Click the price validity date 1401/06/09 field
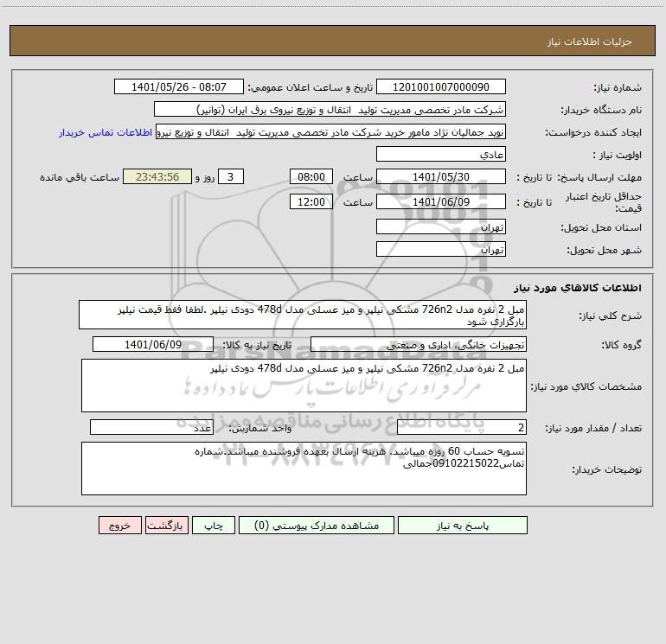Image resolution: width=666 pixels, height=644 pixels. click(441, 201)
